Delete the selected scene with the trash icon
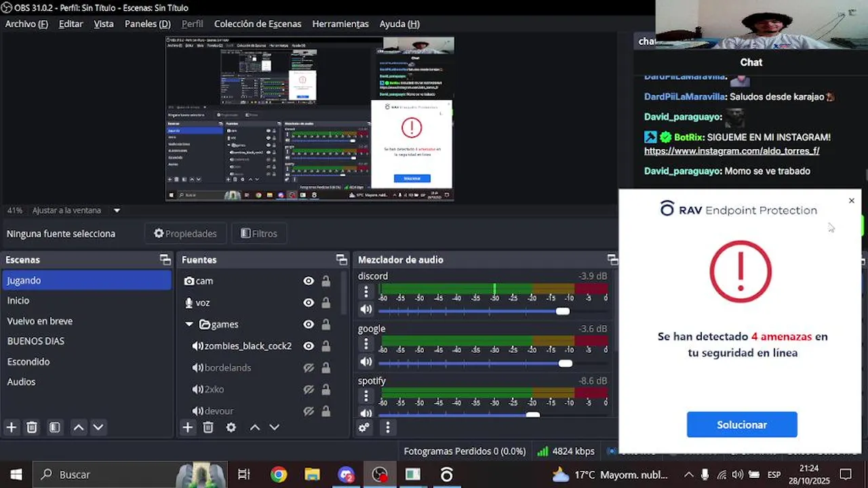The image size is (868, 488). coord(32,427)
